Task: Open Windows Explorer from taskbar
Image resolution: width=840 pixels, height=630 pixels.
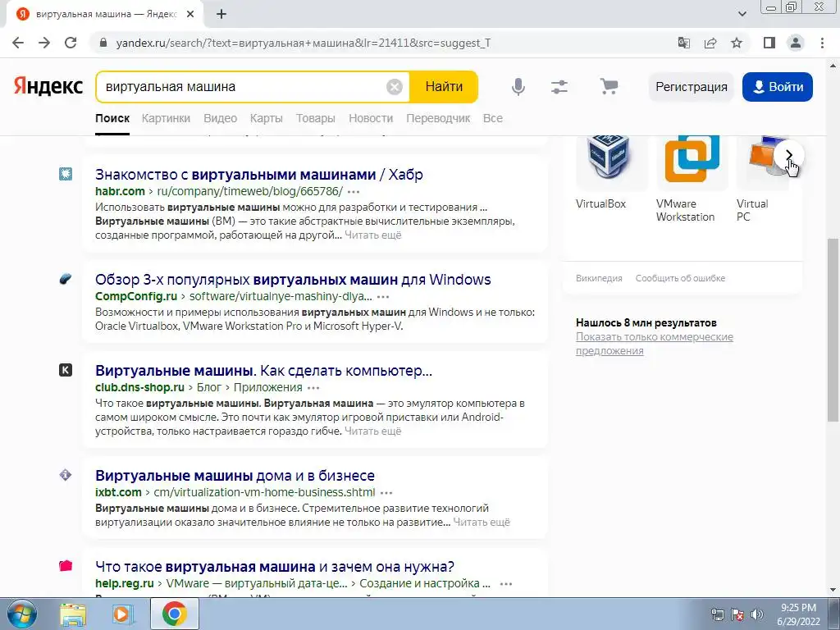Action: (73, 614)
